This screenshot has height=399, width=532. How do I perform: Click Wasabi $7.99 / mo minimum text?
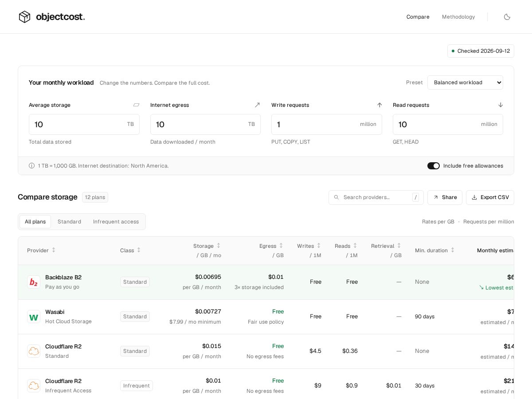coord(195,322)
